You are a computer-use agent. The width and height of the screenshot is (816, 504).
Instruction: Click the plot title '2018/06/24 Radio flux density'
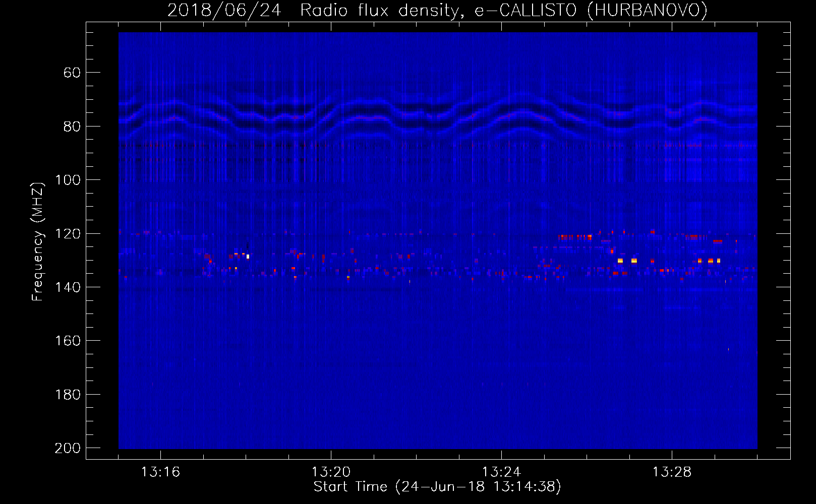coord(437,11)
